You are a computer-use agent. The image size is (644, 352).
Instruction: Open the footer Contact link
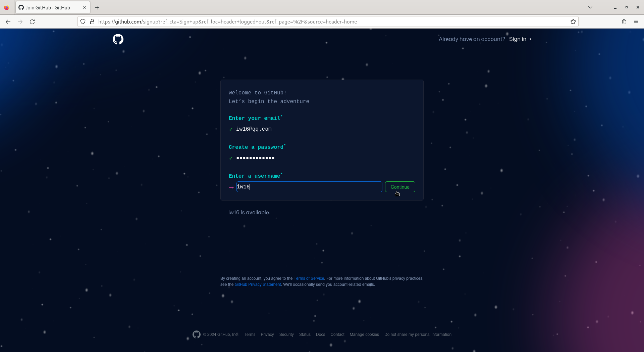[337, 335]
